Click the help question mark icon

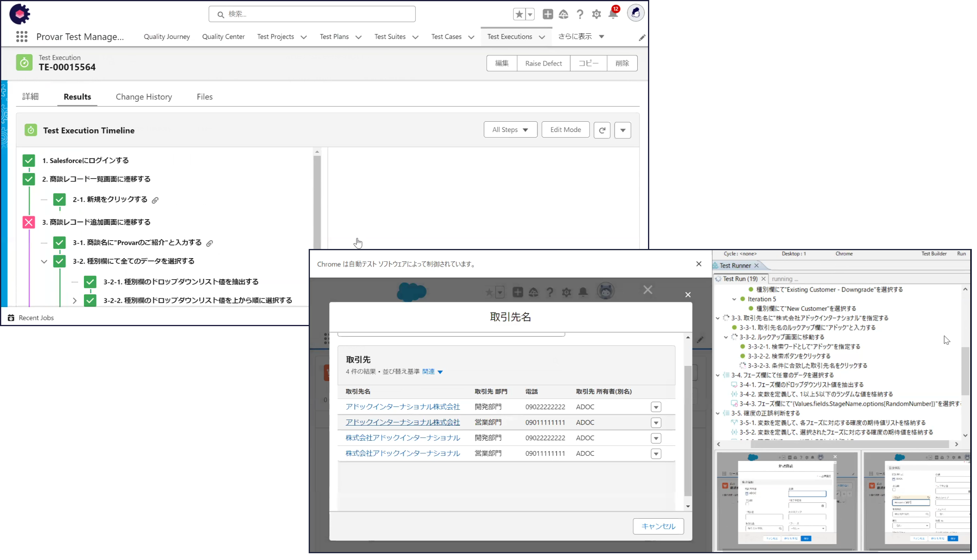point(580,14)
